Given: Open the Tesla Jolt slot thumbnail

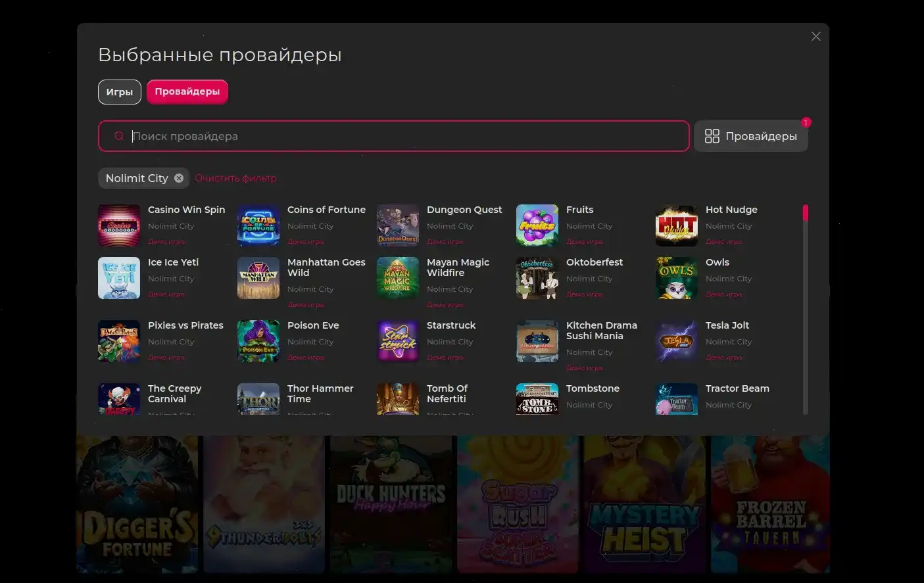Looking at the screenshot, I should click(x=676, y=341).
